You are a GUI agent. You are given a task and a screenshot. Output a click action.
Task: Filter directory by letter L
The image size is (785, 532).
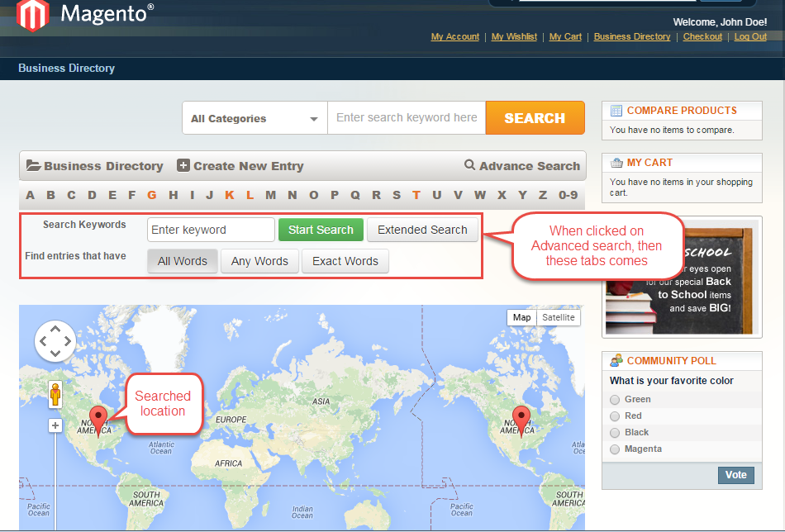tap(250, 195)
